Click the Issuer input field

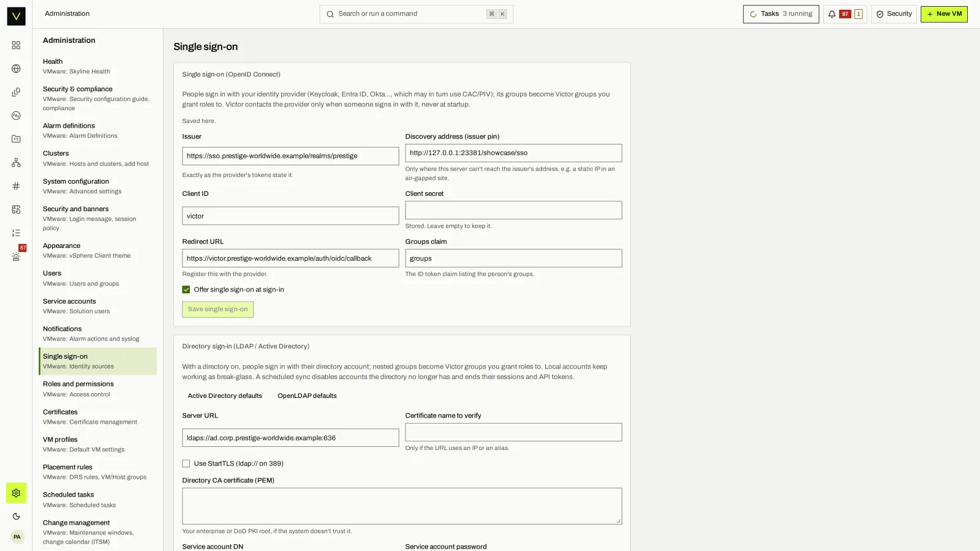[290, 156]
